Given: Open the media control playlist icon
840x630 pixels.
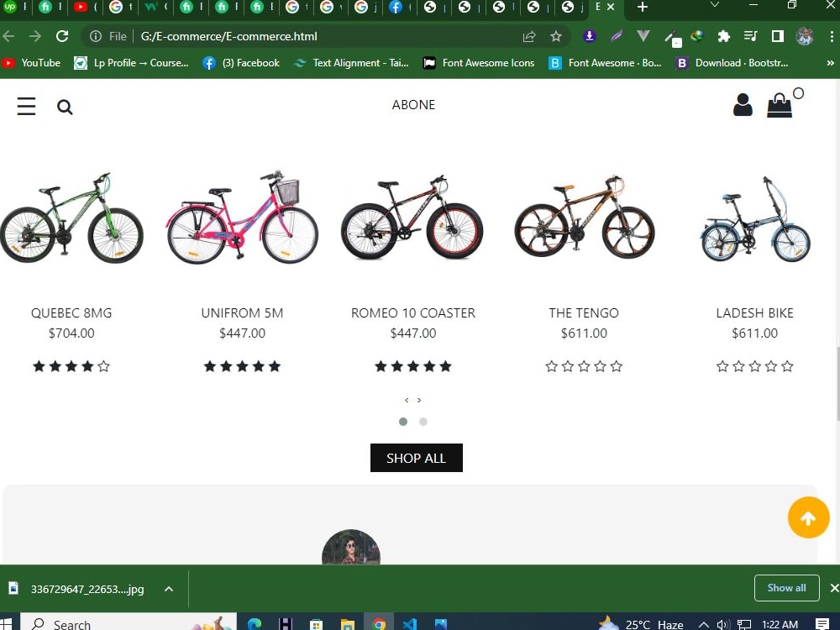Looking at the screenshot, I should coord(750,36).
